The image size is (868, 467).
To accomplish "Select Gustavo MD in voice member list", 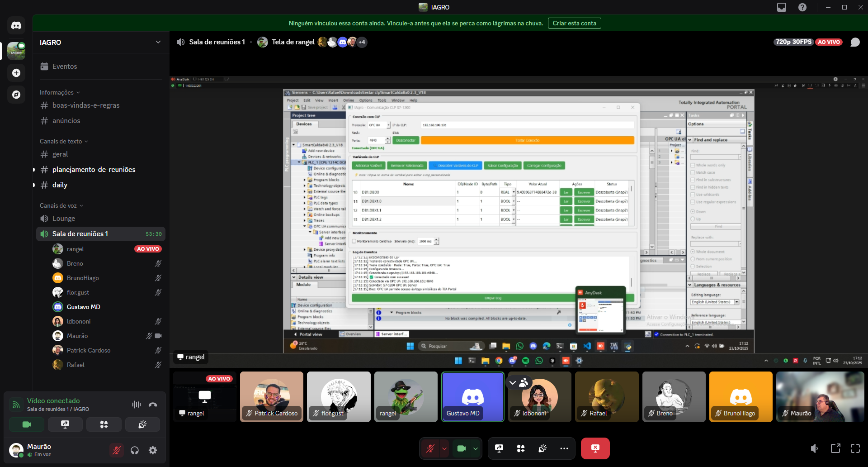I will [x=107, y=307].
